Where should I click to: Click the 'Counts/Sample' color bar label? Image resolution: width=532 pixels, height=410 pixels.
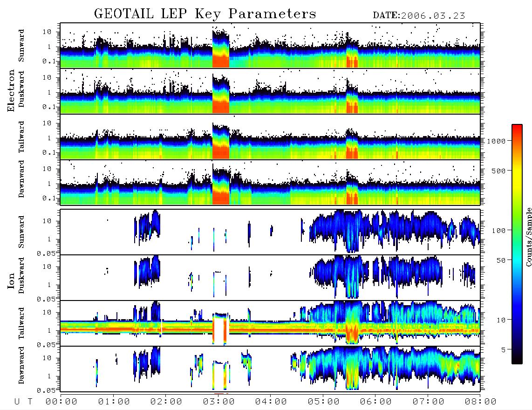coord(528,237)
